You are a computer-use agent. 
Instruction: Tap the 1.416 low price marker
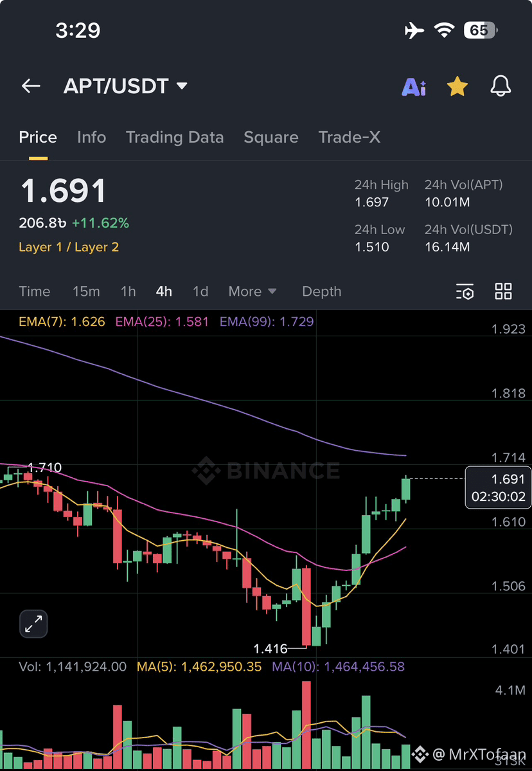coord(270,649)
